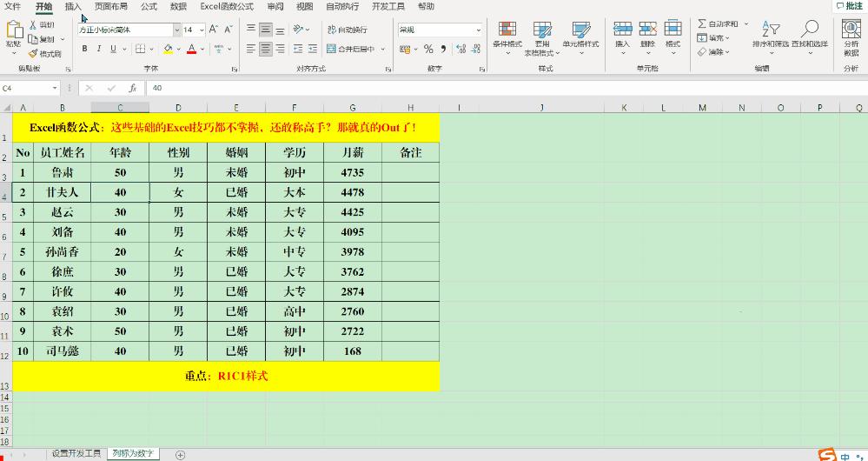Click the accounting number format icon
This screenshot has height=461, width=868.
click(x=405, y=50)
